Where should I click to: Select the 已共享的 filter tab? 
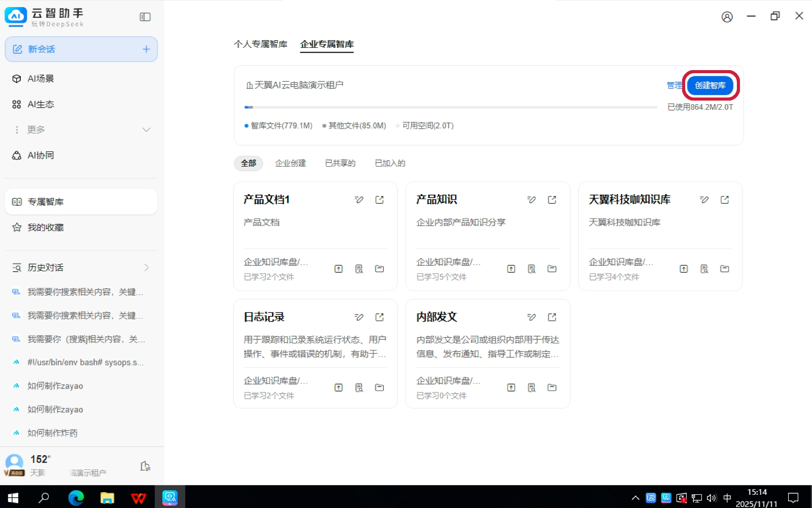(x=340, y=163)
